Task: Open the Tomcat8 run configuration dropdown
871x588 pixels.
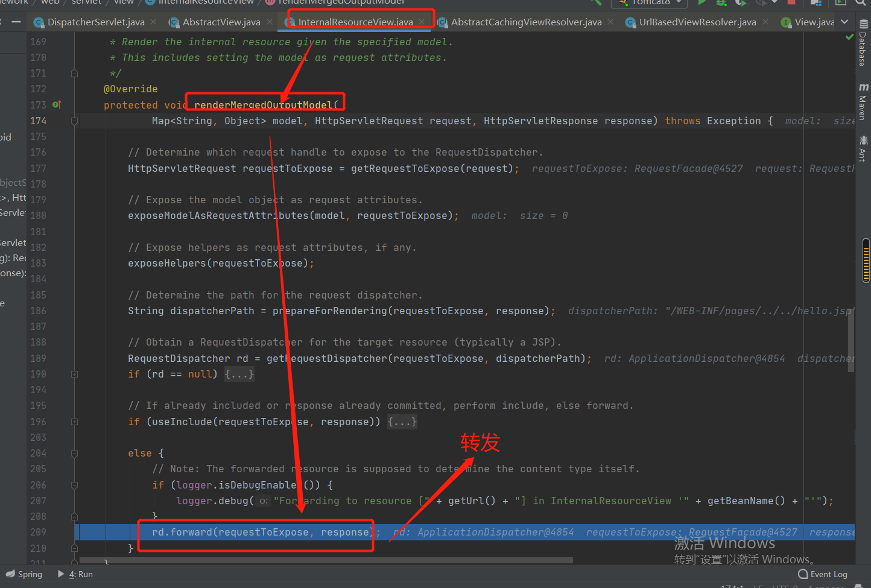Action: click(x=649, y=2)
